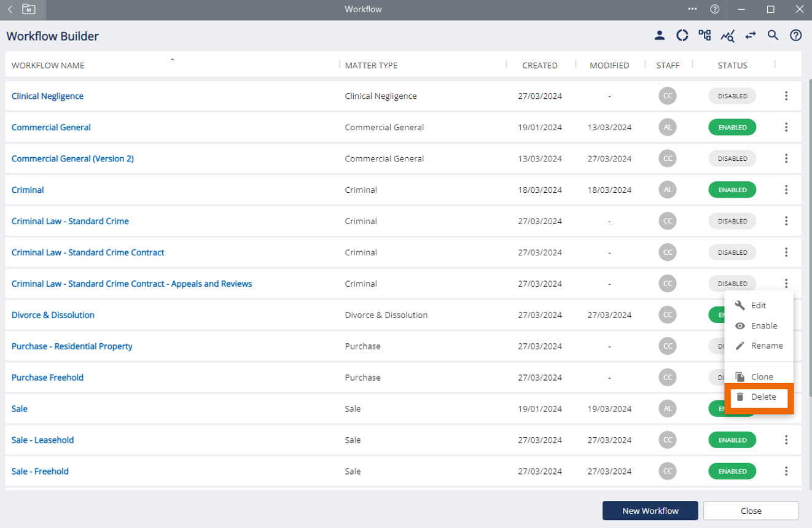Image resolution: width=812 pixels, height=528 pixels.
Task: Click the back arrow in the title bar
Action: coord(10,9)
